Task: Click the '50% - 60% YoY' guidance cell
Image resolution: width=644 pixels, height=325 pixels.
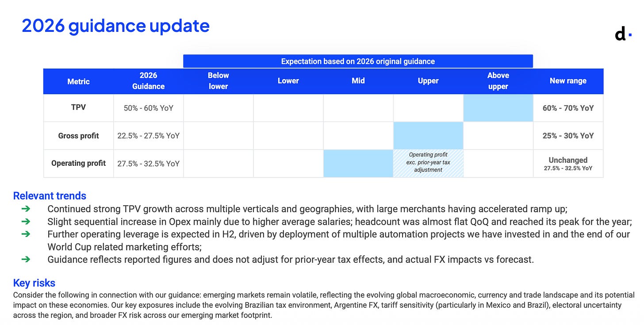Action: pyautogui.click(x=149, y=108)
